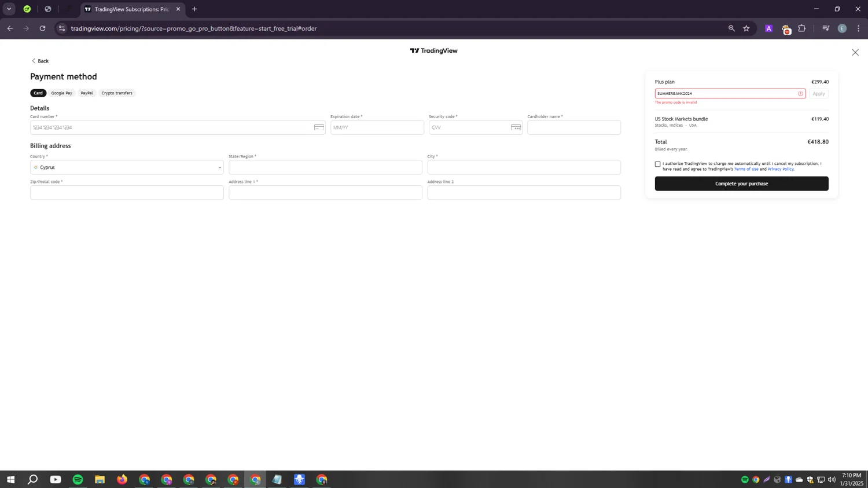Screen dimensions: 868x488
Task: Open the Terms of Use link
Action: tap(746, 169)
